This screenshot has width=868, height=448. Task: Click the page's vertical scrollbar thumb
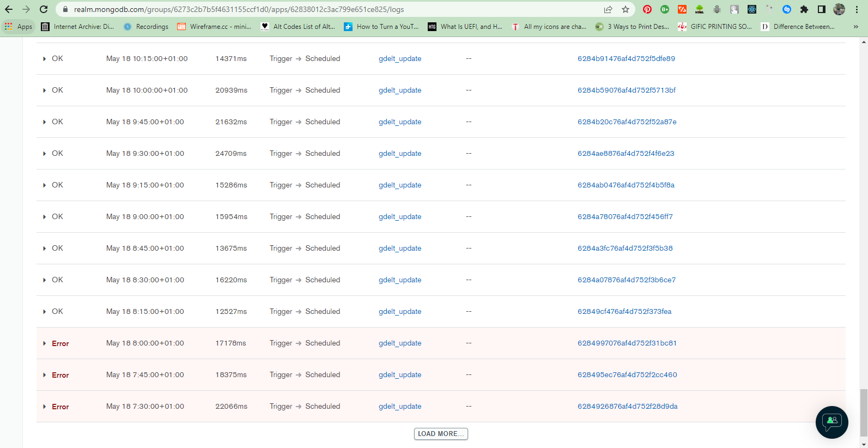(x=863, y=412)
